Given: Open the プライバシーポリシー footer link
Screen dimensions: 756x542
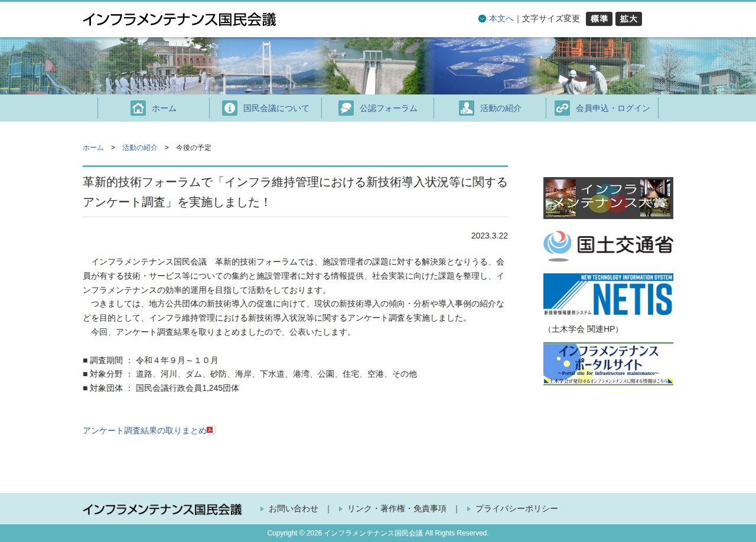Looking at the screenshot, I should coord(517,508).
